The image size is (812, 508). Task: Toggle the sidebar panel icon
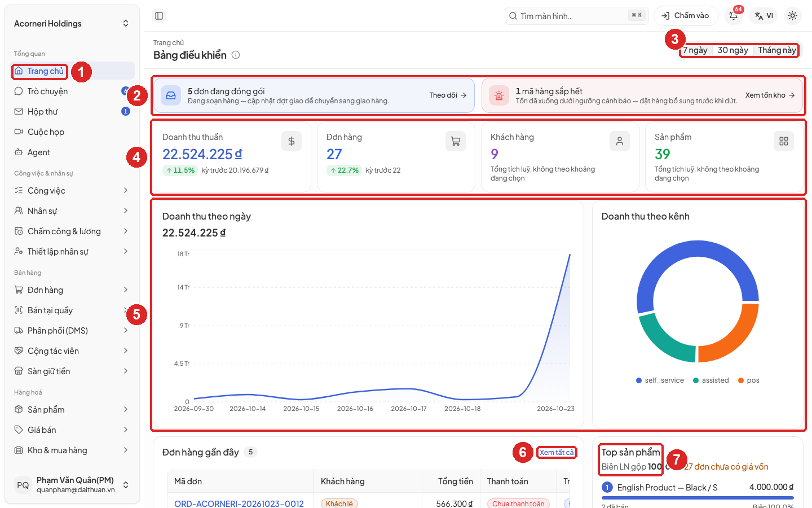click(x=159, y=16)
